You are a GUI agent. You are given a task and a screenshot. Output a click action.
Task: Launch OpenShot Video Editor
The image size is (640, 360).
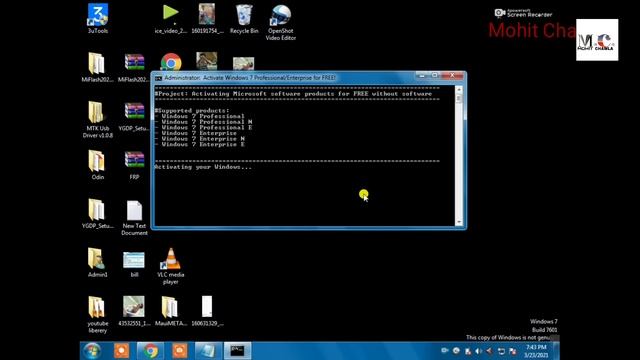pyautogui.click(x=280, y=22)
